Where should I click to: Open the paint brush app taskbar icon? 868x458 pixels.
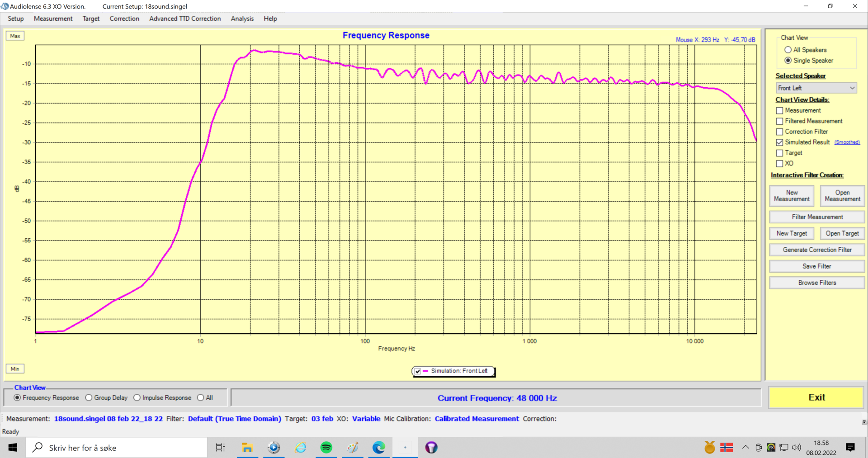pos(353,448)
